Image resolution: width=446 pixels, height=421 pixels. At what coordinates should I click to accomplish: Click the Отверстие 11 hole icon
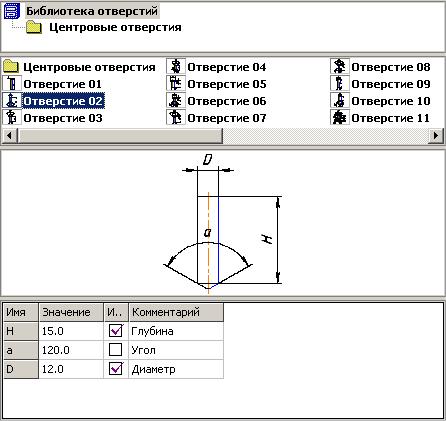coord(340,118)
